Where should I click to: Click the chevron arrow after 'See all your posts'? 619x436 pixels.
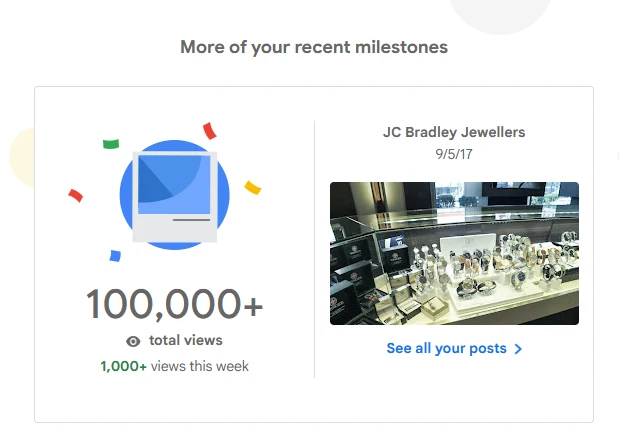point(518,349)
